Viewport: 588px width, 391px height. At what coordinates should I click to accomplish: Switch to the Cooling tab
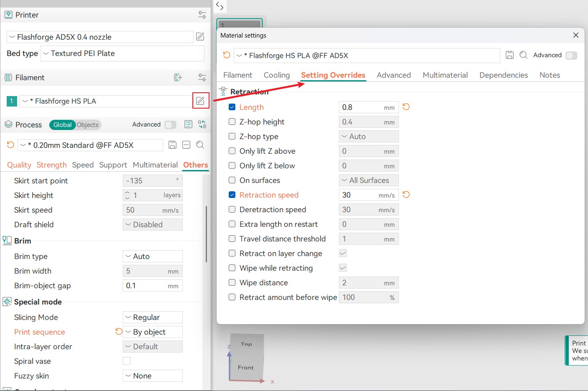[x=276, y=75]
